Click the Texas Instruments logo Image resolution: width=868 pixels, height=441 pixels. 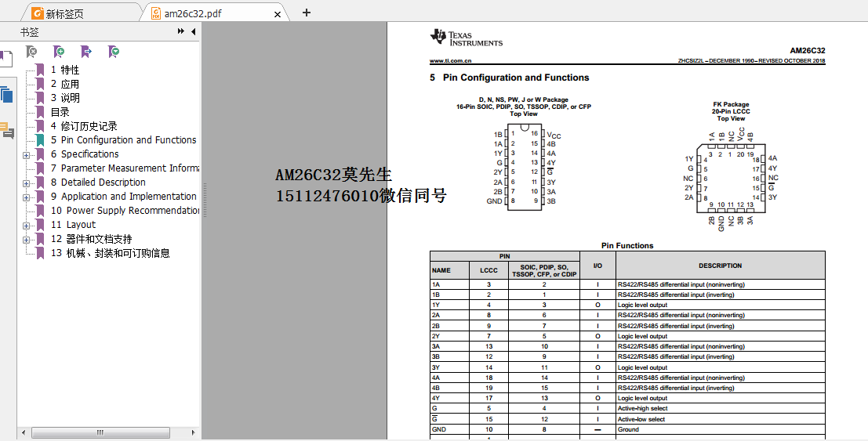(x=467, y=38)
